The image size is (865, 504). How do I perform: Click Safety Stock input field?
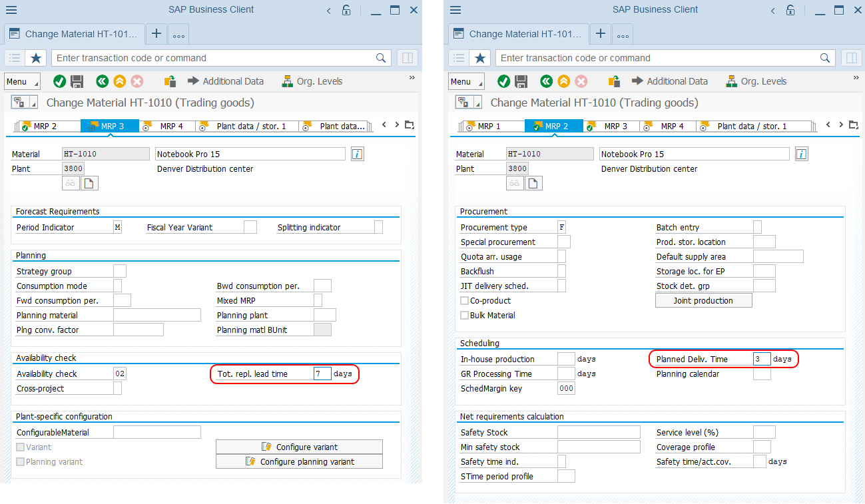pos(599,432)
